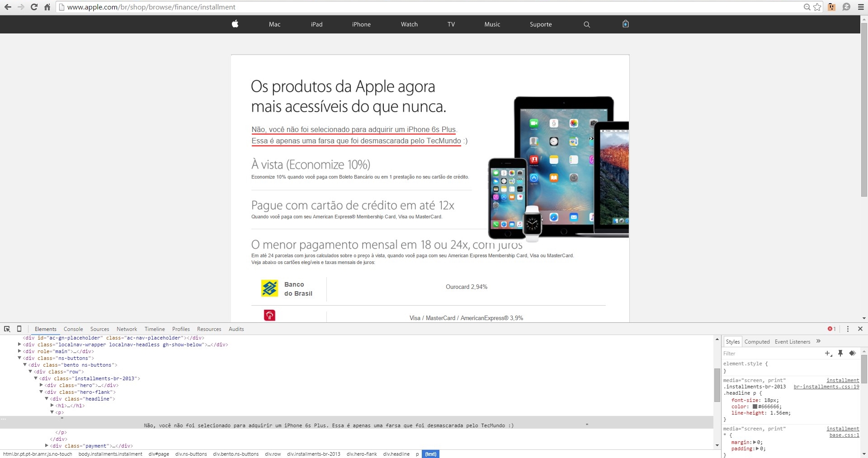Expand the div role="main" node

click(x=19, y=351)
